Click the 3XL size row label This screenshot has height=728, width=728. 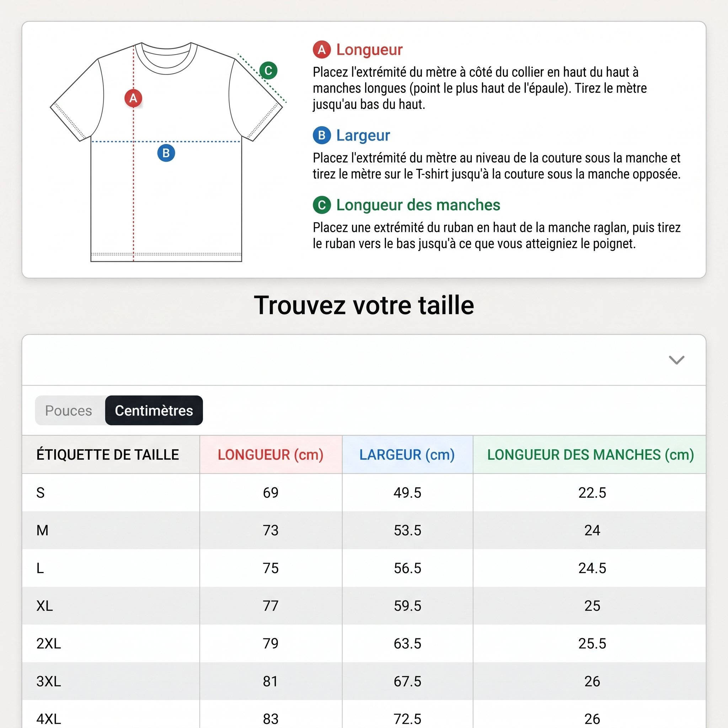49,681
